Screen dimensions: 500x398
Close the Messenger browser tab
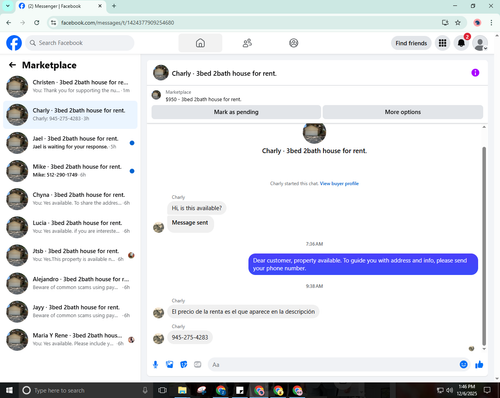(100, 6)
